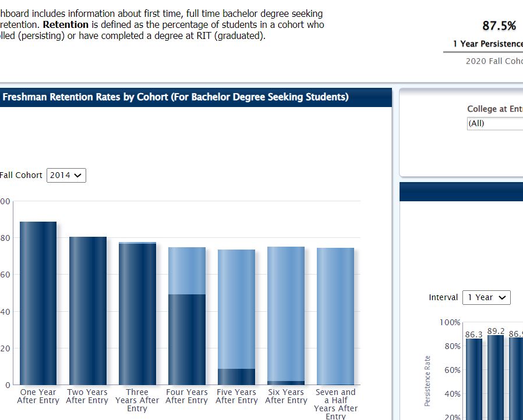Click the Interval label beside the dropdown
The width and height of the screenshot is (523, 420).
(444, 297)
